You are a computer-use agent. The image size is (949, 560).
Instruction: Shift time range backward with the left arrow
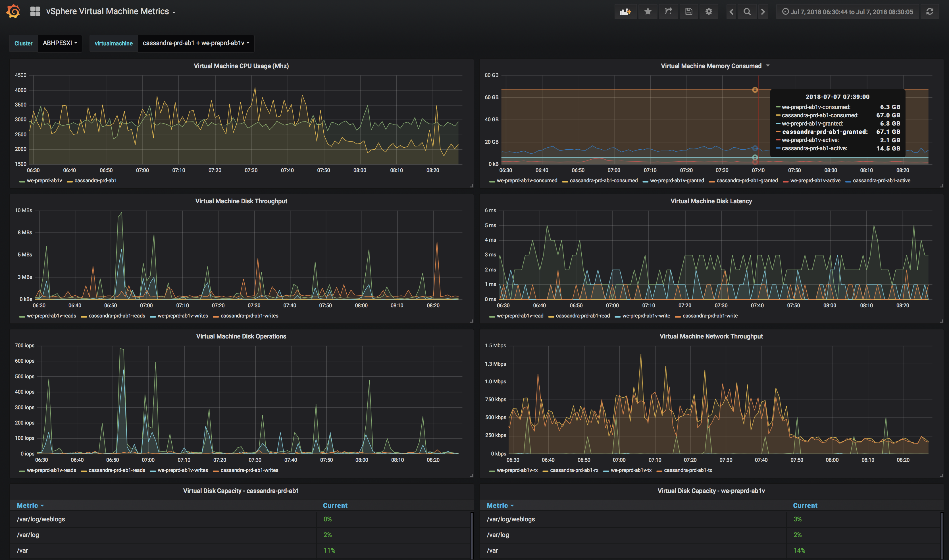pos(731,12)
